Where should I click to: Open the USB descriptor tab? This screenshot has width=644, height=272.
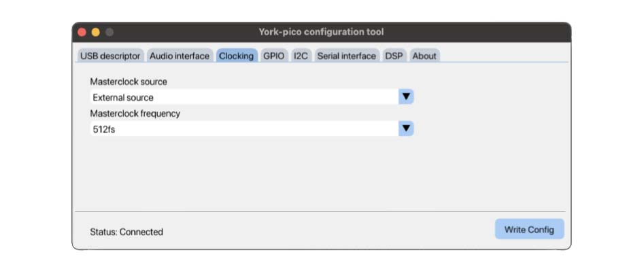tap(110, 56)
